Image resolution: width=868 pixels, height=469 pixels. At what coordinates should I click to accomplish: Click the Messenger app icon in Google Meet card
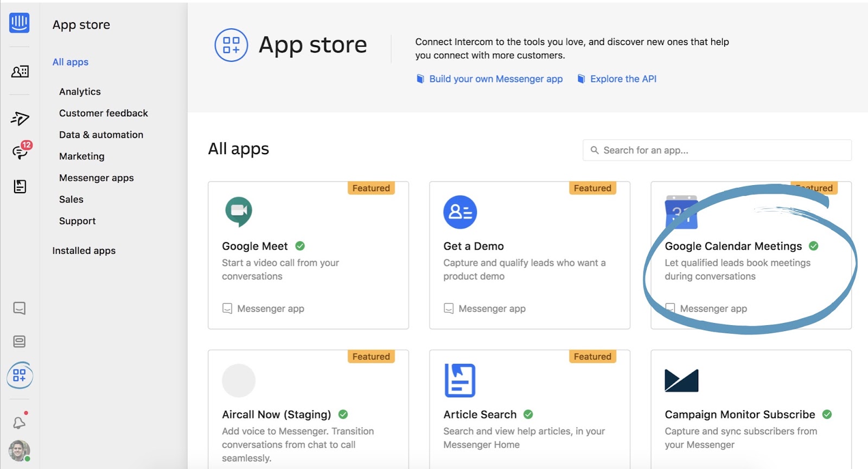pyautogui.click(x=227, y=308)
